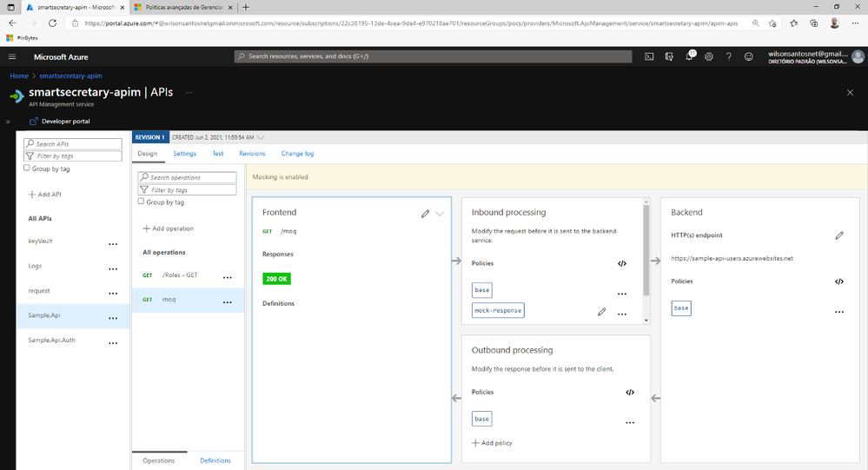Viewport: 868px width, 470px height.
Task: Open the Azure portal settings gear
Action: click(x=709, y=56)
